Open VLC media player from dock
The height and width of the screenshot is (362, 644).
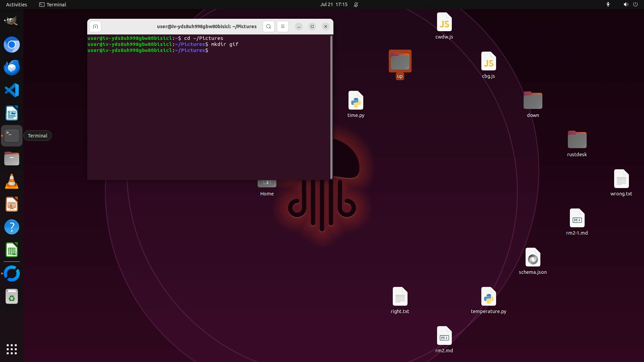click(11, 181)
